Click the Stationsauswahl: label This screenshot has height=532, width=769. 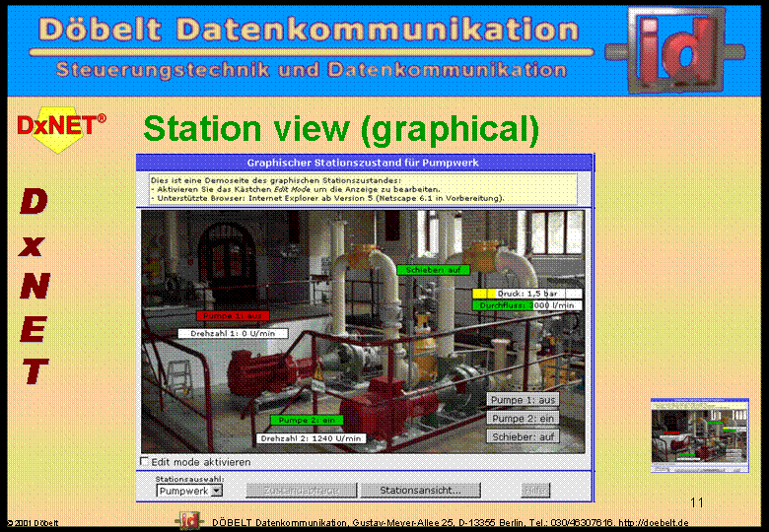pyautogui.click(x=190, y=479)
